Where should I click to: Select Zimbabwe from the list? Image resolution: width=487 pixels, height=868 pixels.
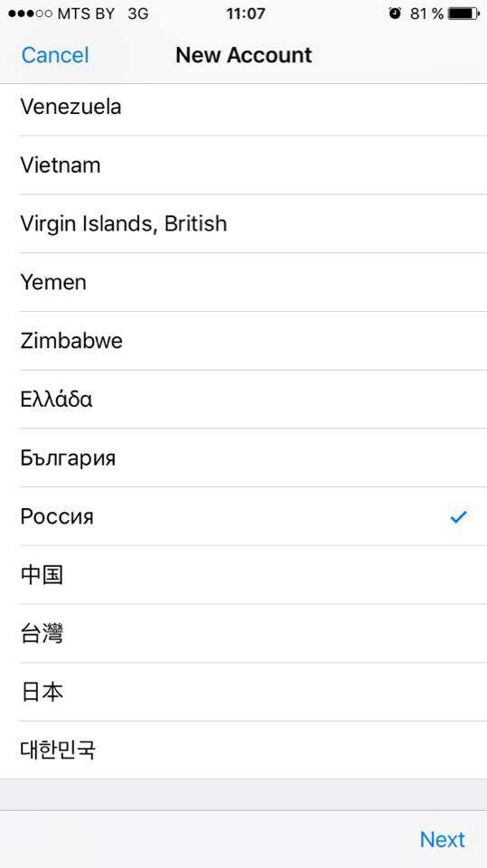click(244, 341)
